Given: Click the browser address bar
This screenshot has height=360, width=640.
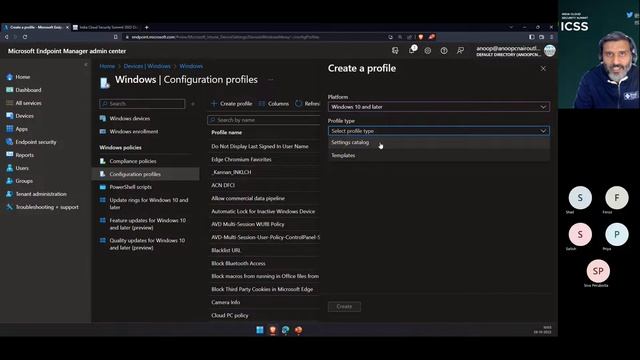Looking at the screenshot, I should coord(253,37).
